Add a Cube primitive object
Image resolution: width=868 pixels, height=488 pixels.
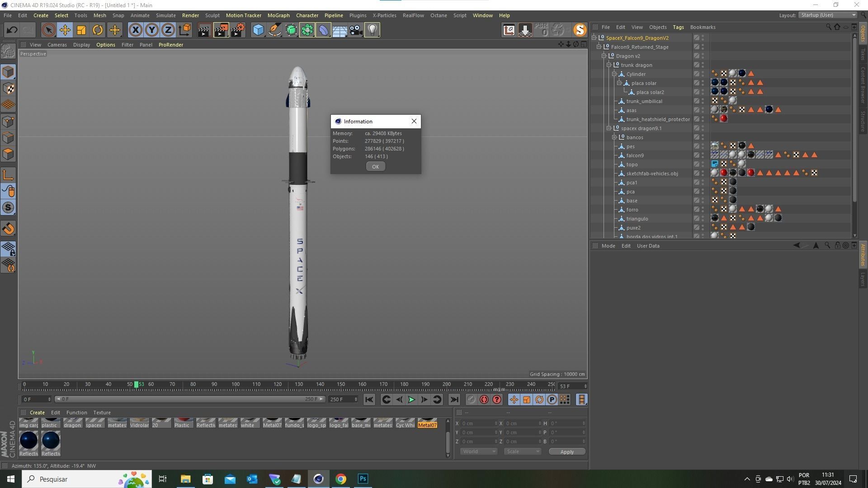click(258, 30)
